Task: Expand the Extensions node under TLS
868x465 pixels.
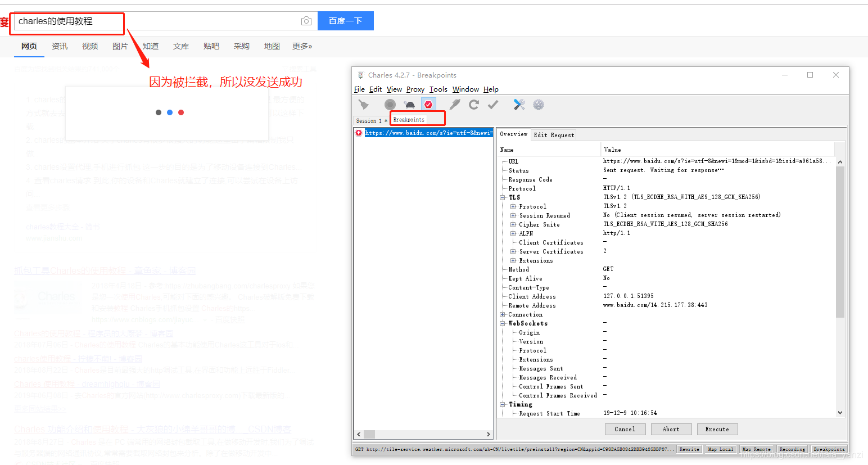Action: (x=513, y=260)
